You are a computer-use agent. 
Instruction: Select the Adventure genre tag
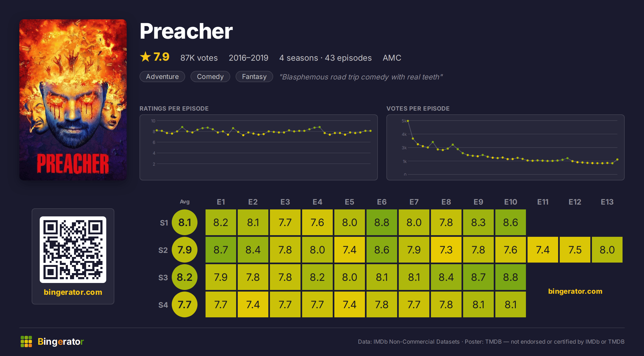[x=162, y=77]
